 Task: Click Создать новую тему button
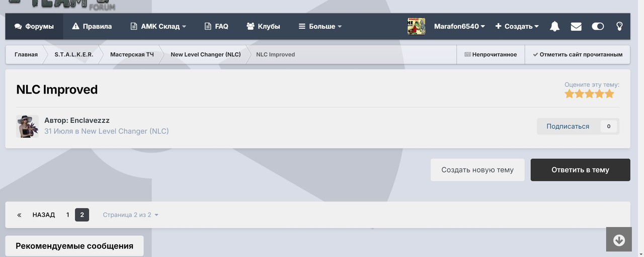coord(477,170)
